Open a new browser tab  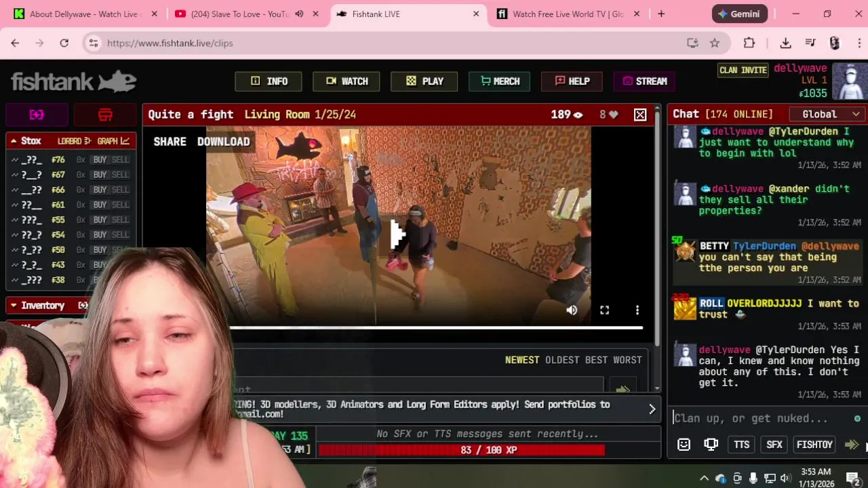pyautogui.click(x=661, y=14)
